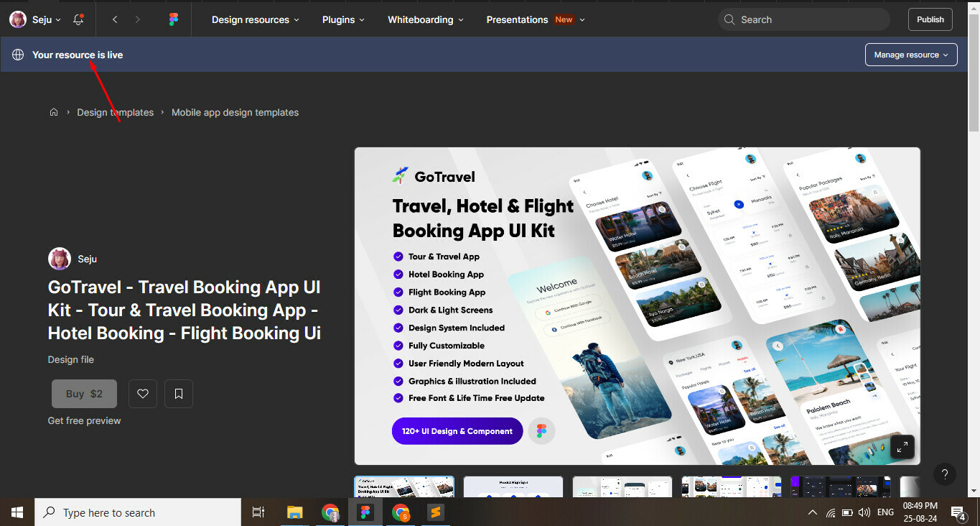The height and width of the screenshot is (526, 980).
Task: Click the GoTravel resource title heading
Action: [x=185, y=310]
